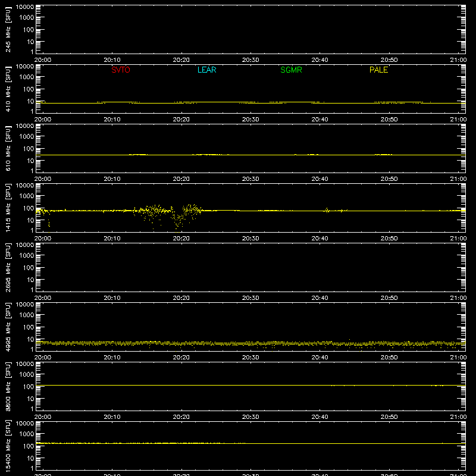Click the cyan LEAR station label
476x476 pixels.
pyautogui.click(x=206, y=70)
